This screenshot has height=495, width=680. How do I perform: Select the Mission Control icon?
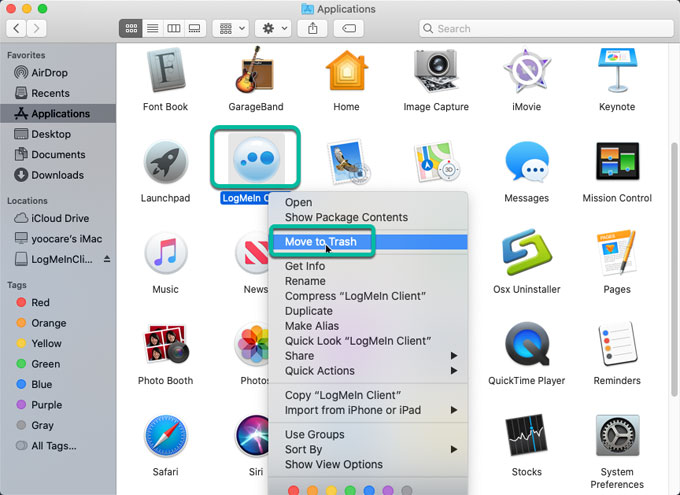617,161
